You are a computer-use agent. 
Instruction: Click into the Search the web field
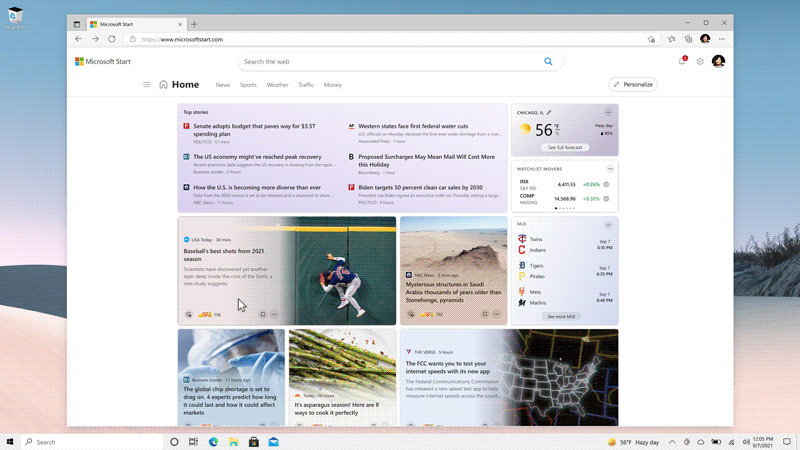390,61
